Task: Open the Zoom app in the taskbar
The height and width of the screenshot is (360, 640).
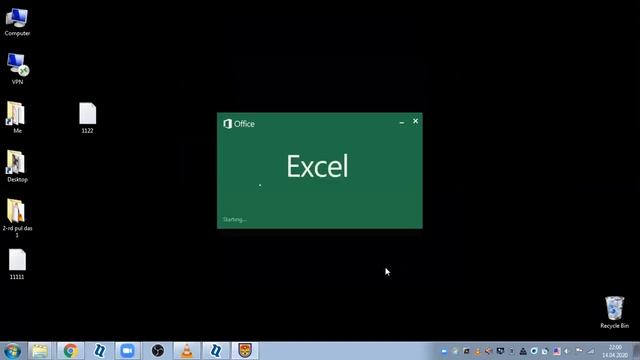Action: pyautogui.click(x=127, y=351)
